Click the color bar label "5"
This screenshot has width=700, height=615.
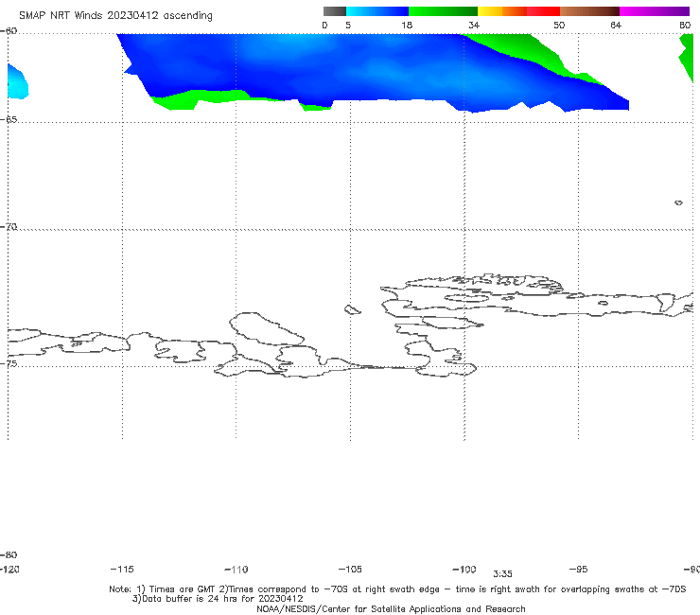(x=348, y=26)
